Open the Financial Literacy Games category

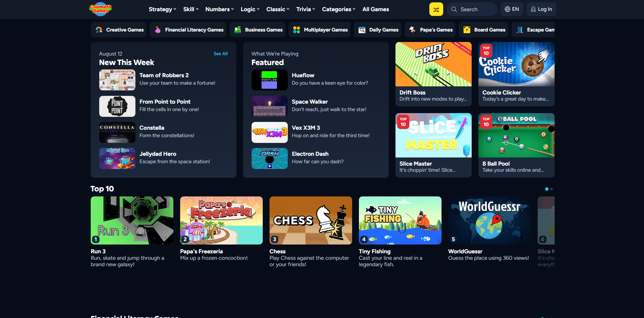[188, 30]
